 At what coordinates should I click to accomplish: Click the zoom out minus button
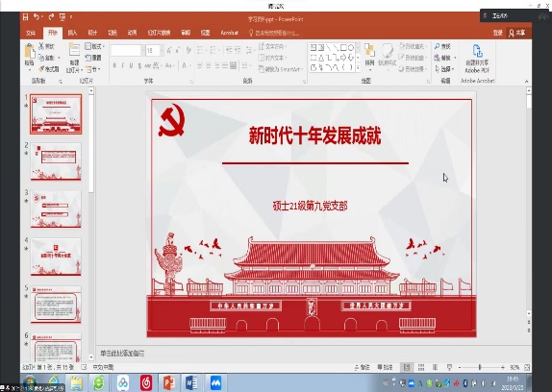[460, 367]
